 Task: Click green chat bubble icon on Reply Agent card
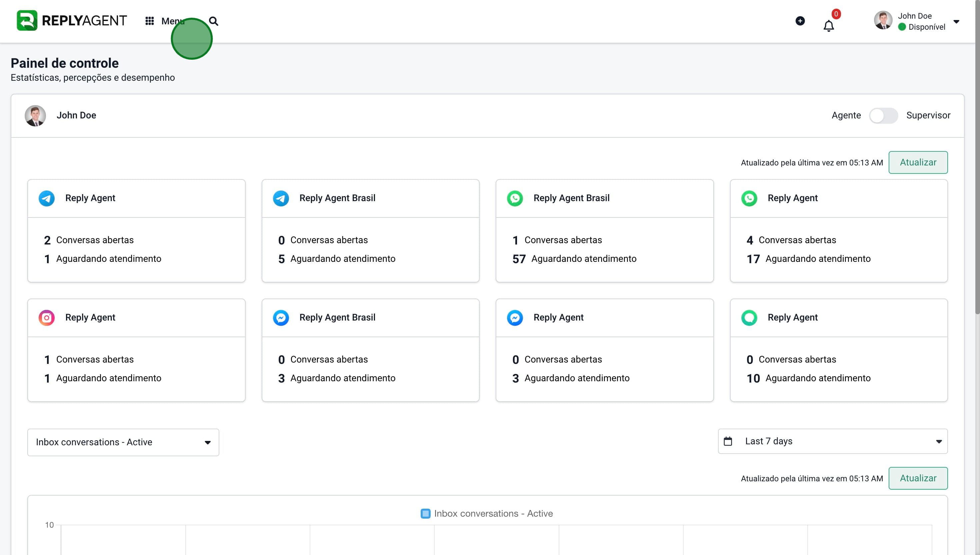pos(749,318)
